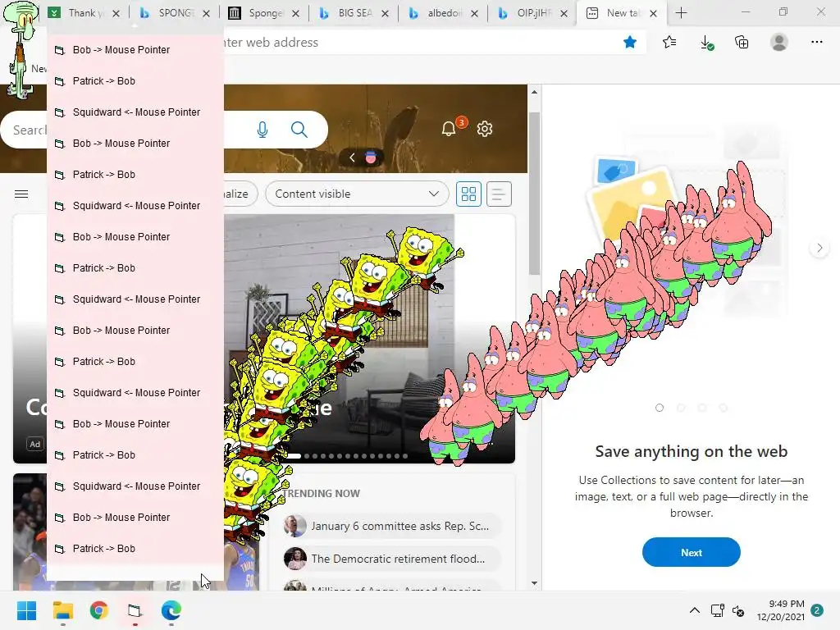Select first pagination dot under Collections illustration
This screenshot has width=840, height=630.
coord(660,408)
